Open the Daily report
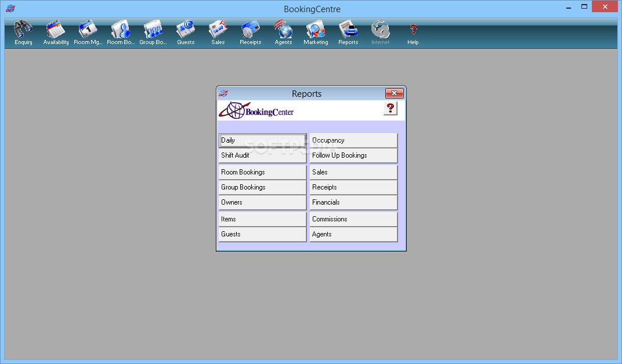This screenshot has height=364, width=622. click(262, 140)
